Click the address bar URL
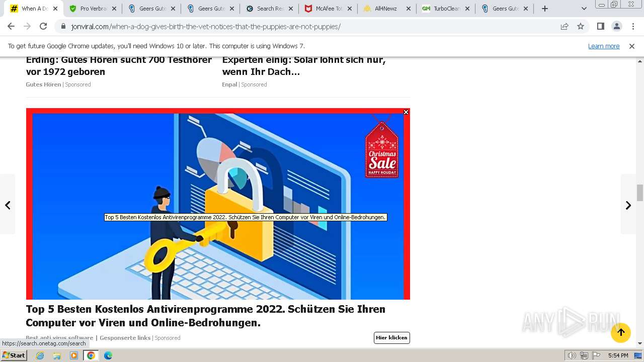Viewport: 644px width, 362px height. [206, 27]
